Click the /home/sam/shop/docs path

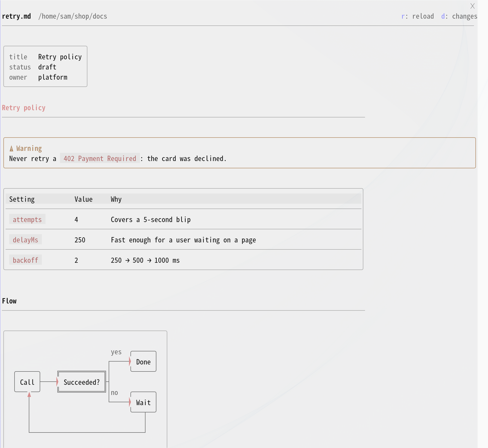[73, 16]
